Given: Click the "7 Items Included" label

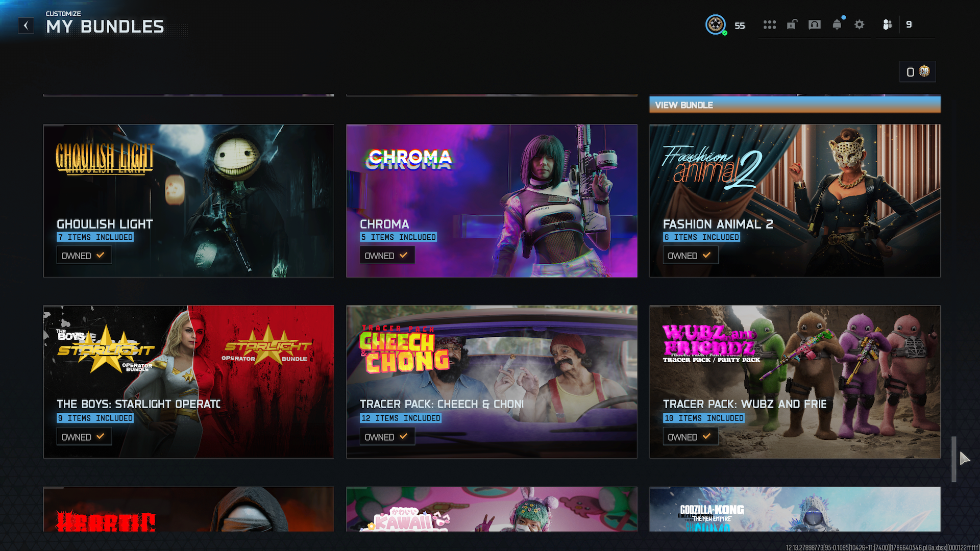Looking at the screenshot, I should (95, 237).
